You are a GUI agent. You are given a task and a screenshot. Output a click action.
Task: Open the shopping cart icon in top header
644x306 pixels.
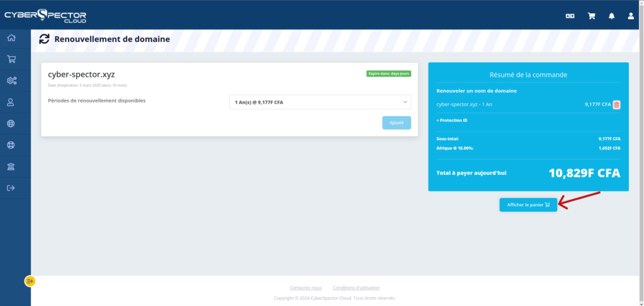point(591,16)
